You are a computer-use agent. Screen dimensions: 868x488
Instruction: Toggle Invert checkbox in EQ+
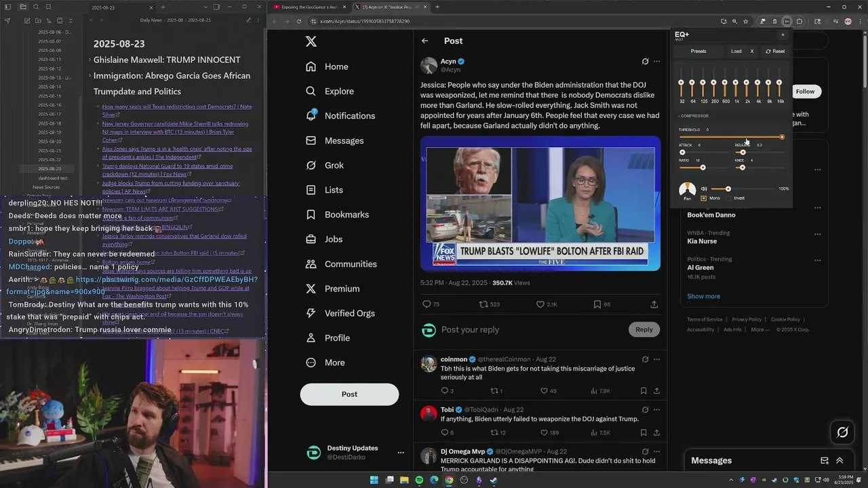pyautogui.click(x=728, y=199)
